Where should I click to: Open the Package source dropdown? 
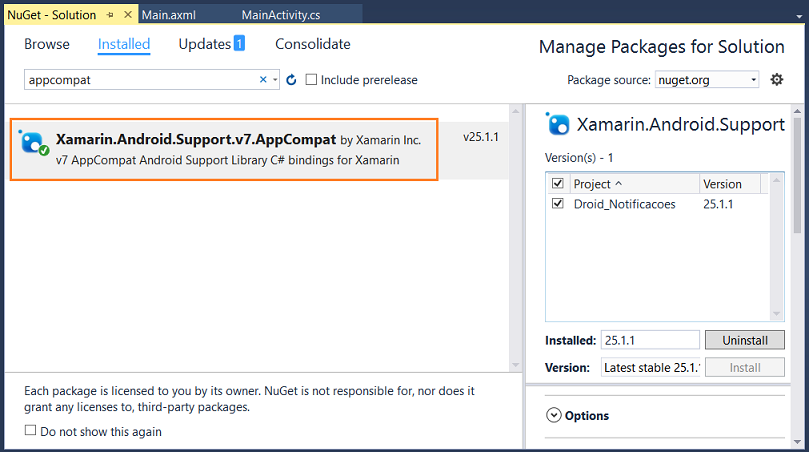pos(707,79)
